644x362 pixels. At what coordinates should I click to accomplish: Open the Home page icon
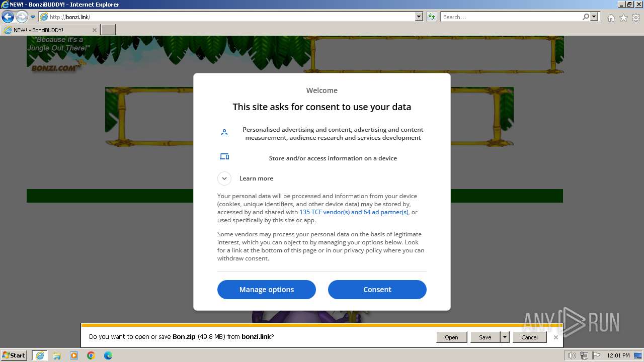point(611,18)
